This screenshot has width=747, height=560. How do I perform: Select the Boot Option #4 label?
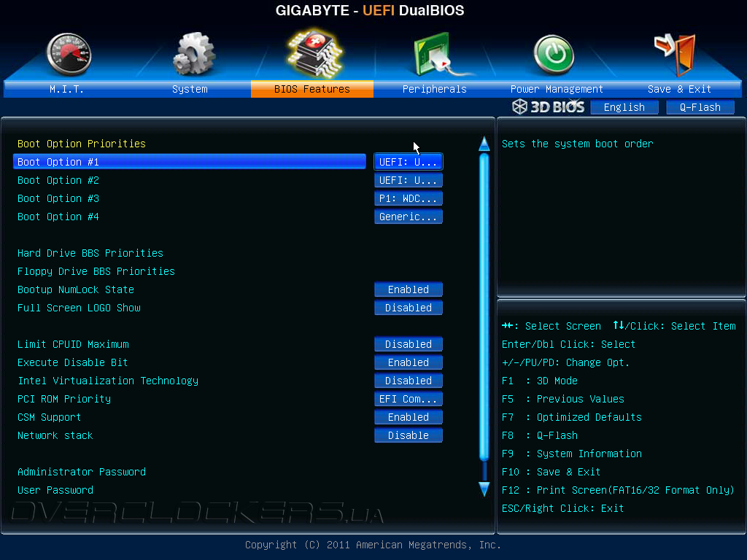click(58, 217)
